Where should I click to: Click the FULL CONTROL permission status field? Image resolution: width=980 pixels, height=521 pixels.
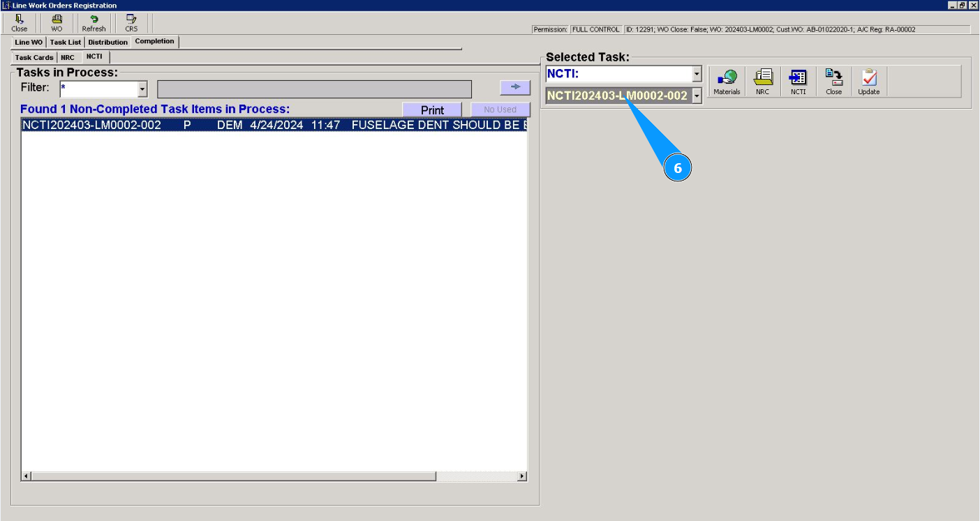click(595, 29)
